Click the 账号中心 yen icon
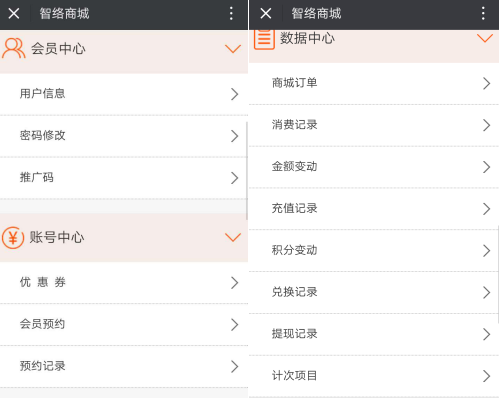Viewport: 499px width, 398px height. (13, 238)
